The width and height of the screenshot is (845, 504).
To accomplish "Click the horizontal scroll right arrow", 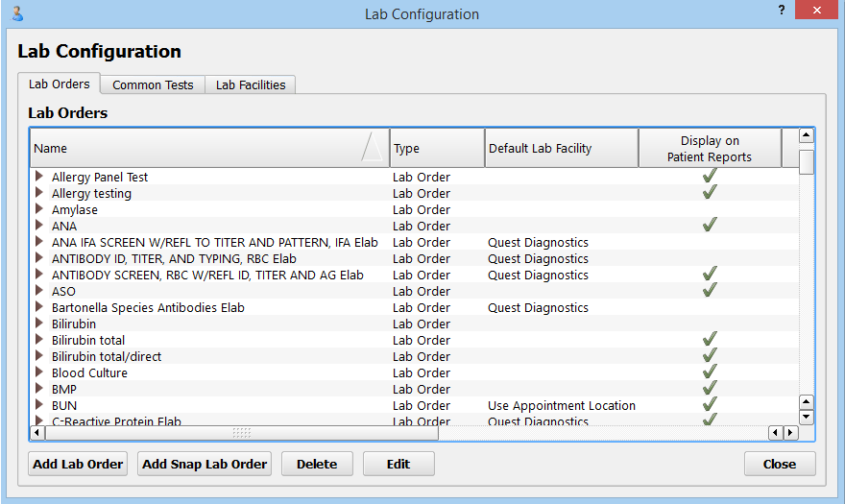I will click(x=790, y=433).
